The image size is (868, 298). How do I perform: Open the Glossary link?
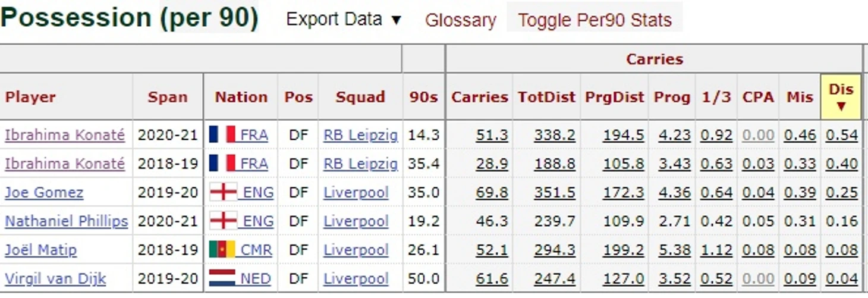(x=460, y=20)
